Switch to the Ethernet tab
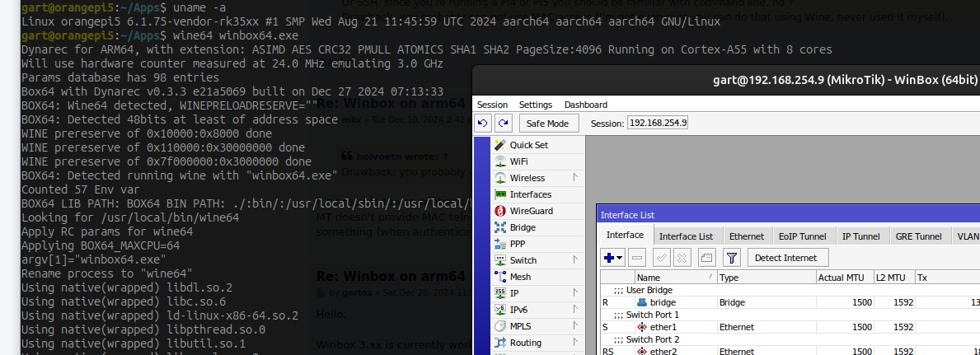The height and width of the screenshot is (355, 980). click(x=746, y=236)
